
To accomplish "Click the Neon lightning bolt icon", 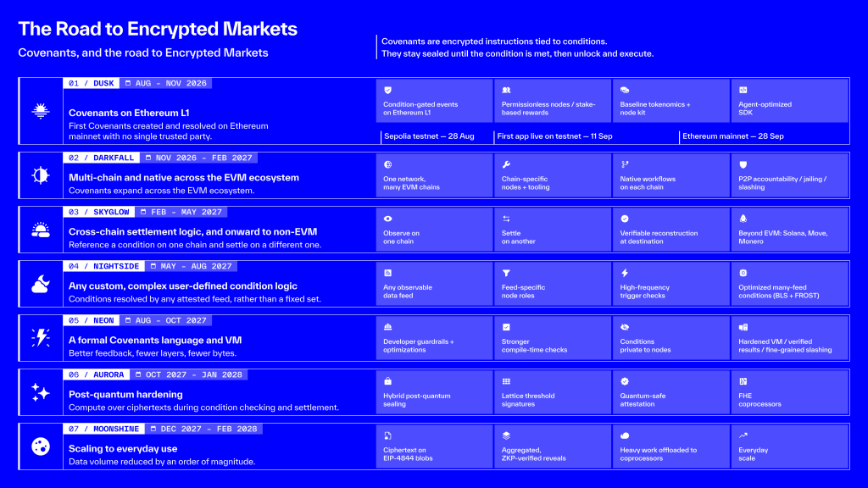I will tap(41, 337).
